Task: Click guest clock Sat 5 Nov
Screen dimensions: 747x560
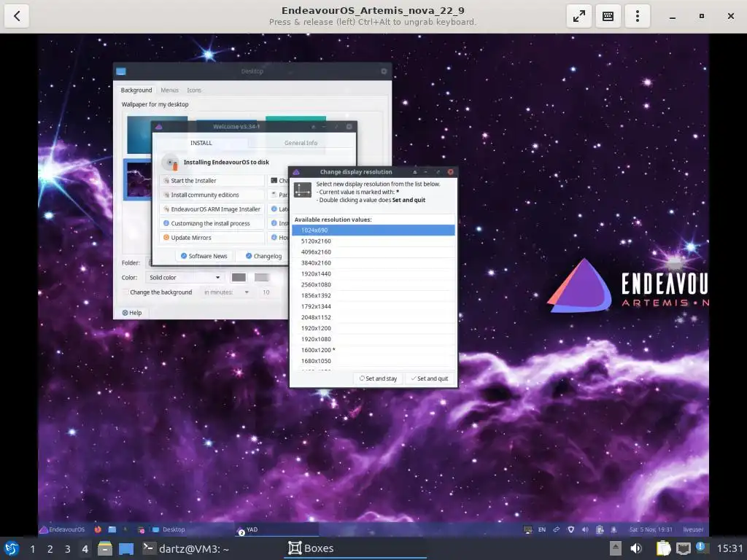Action: (651, 529)
